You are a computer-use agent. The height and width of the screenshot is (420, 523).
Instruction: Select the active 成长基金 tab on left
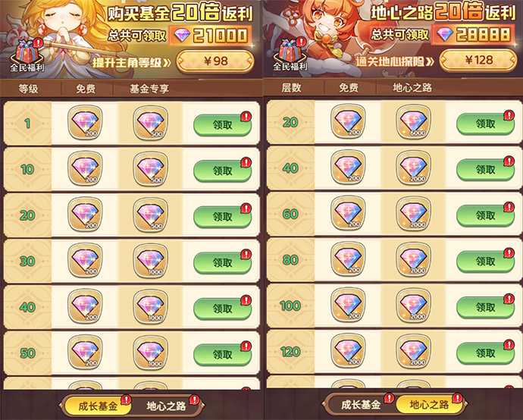[98, 406]
